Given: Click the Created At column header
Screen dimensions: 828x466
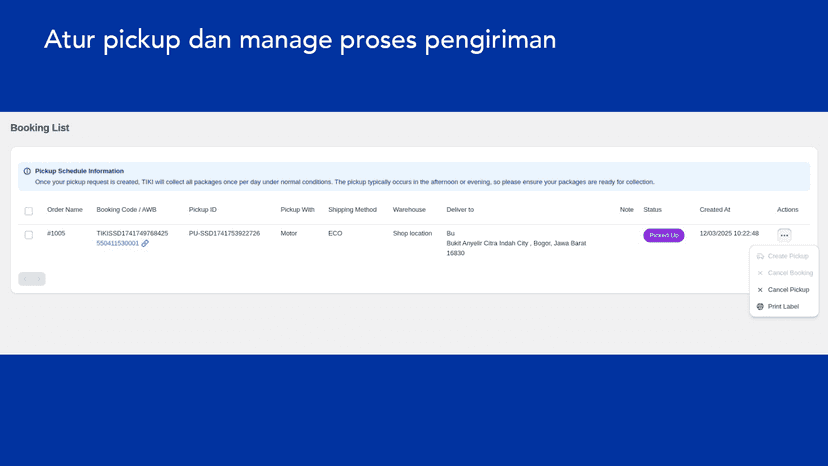Looking at the screenshot, I should (x=715, y=210).
